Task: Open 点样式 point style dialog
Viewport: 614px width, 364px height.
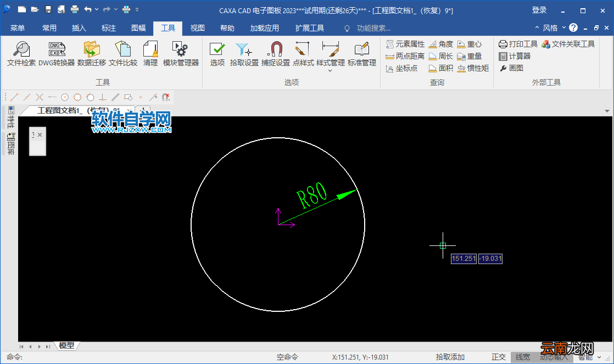Action: 303,54
